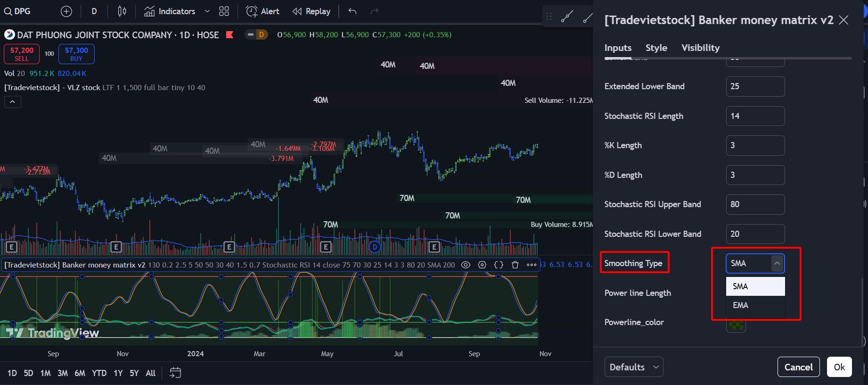Screen dimensions: 868x385
Task: Select the trend line drawing tool
Action: [567, 17]
